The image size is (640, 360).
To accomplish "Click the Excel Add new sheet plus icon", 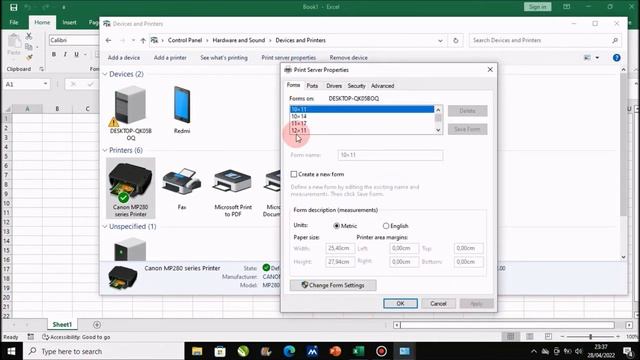I will [x=97, y=324].
